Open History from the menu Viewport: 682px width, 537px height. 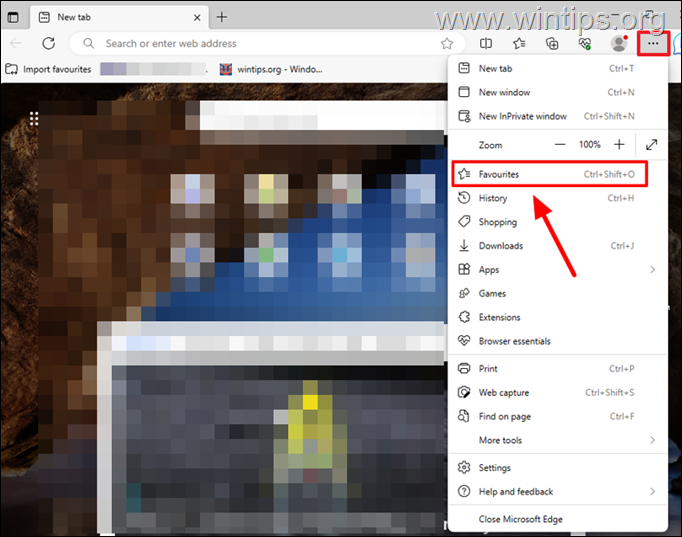coord(558,198)
